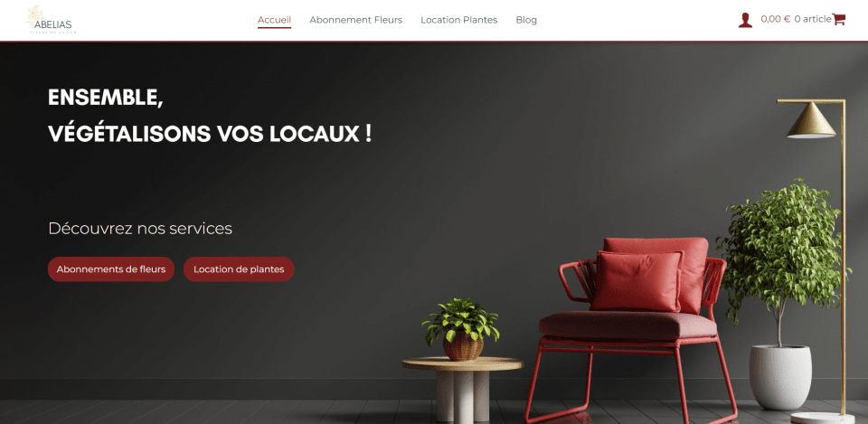Go to Abonnement Fleurs in the navigation
Screen dimensions: 868x424
(356, 20)
